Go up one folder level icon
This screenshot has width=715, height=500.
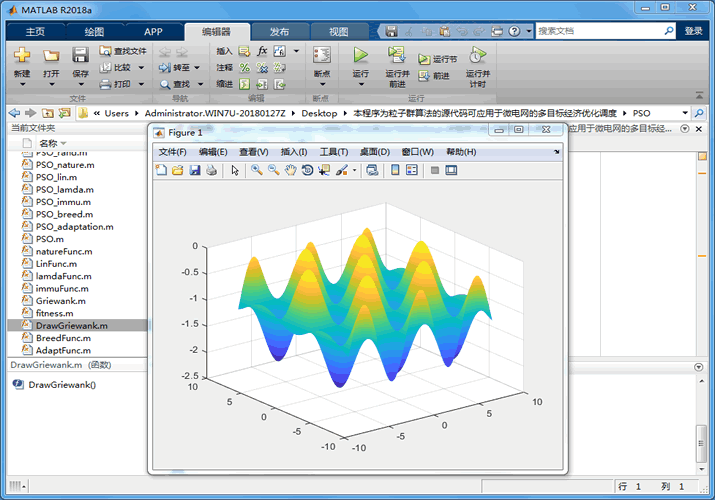(x=47, y=113)
